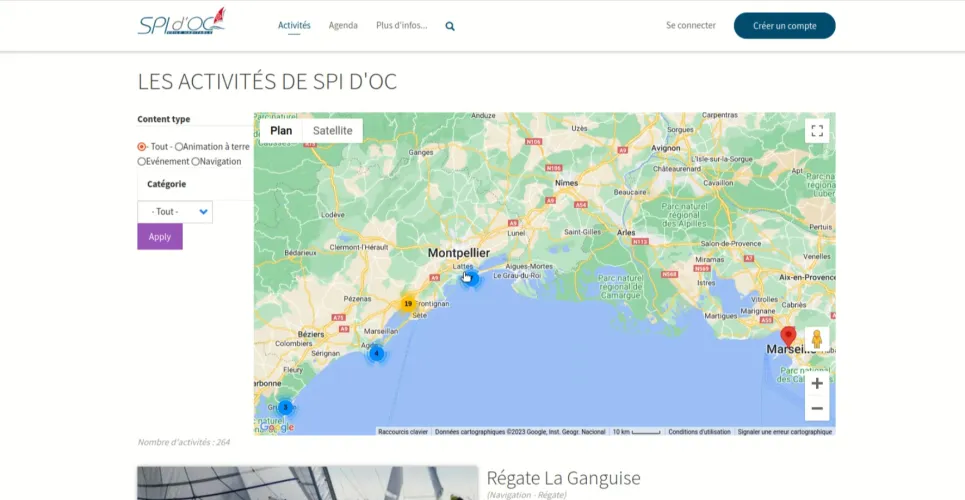Zoom out on the map
The image size is (965, 500).
pos(817,408)
